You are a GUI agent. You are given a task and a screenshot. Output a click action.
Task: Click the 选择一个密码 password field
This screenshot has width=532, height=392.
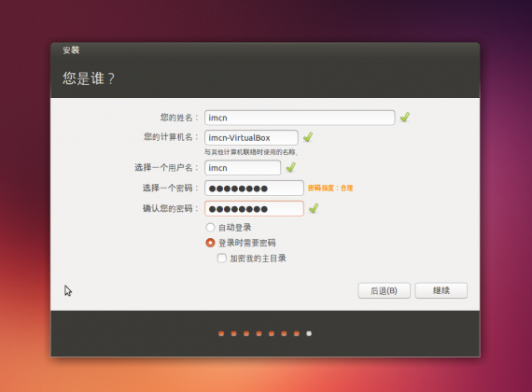[254, 188]
